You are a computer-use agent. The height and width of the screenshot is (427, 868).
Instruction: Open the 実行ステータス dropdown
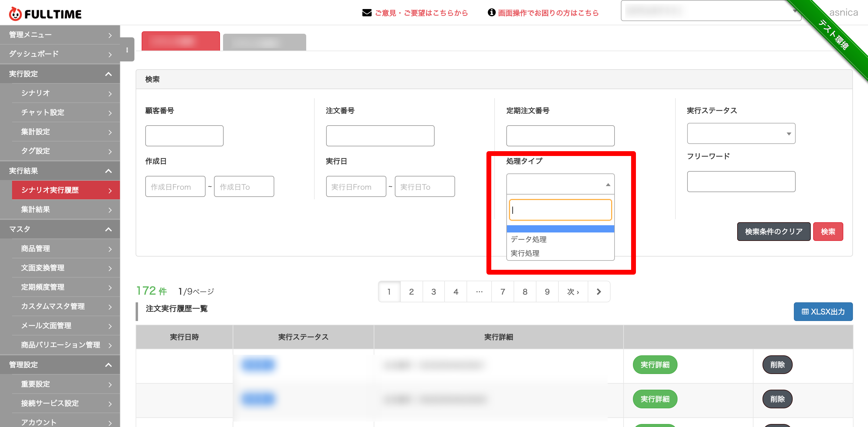coord(741,133)
